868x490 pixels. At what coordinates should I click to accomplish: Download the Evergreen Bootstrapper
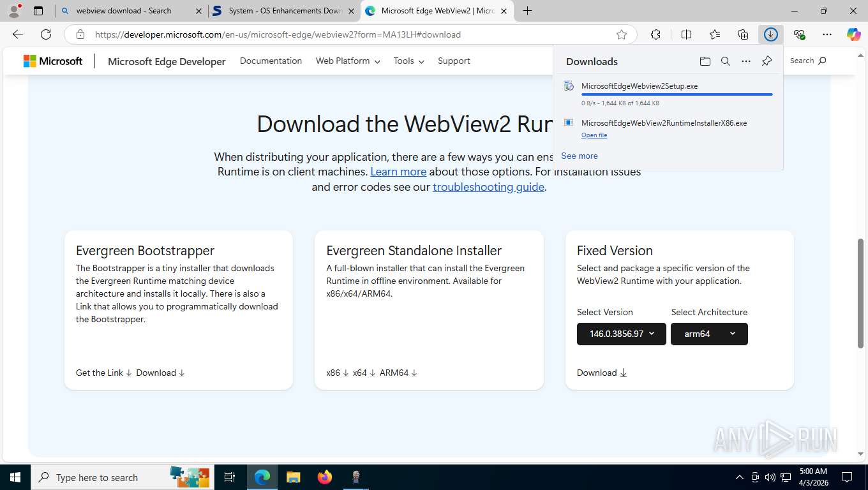click(160, 373)
